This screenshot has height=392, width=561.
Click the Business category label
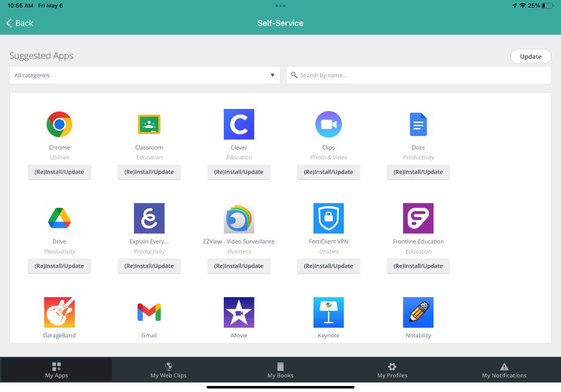[239, 251]
